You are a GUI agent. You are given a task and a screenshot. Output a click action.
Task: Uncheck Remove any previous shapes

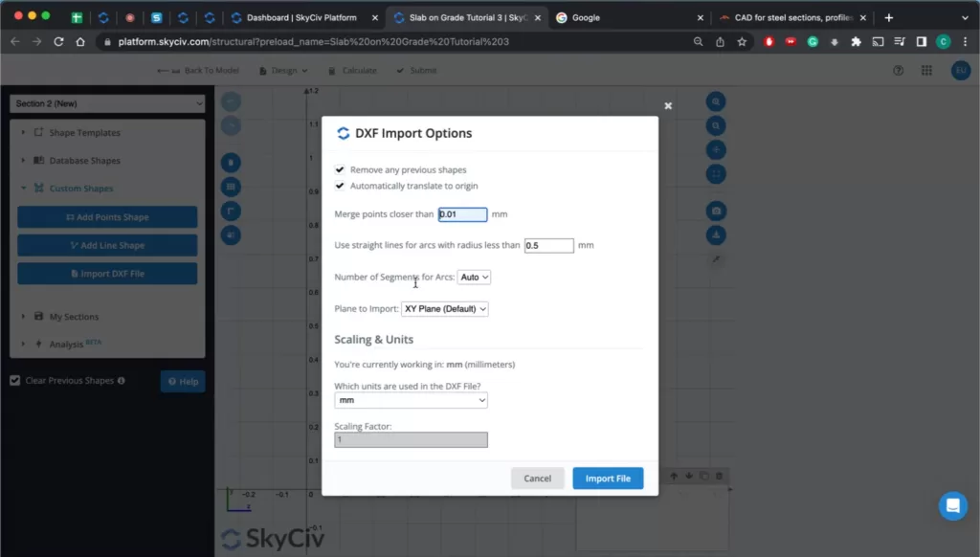(340, 169)
